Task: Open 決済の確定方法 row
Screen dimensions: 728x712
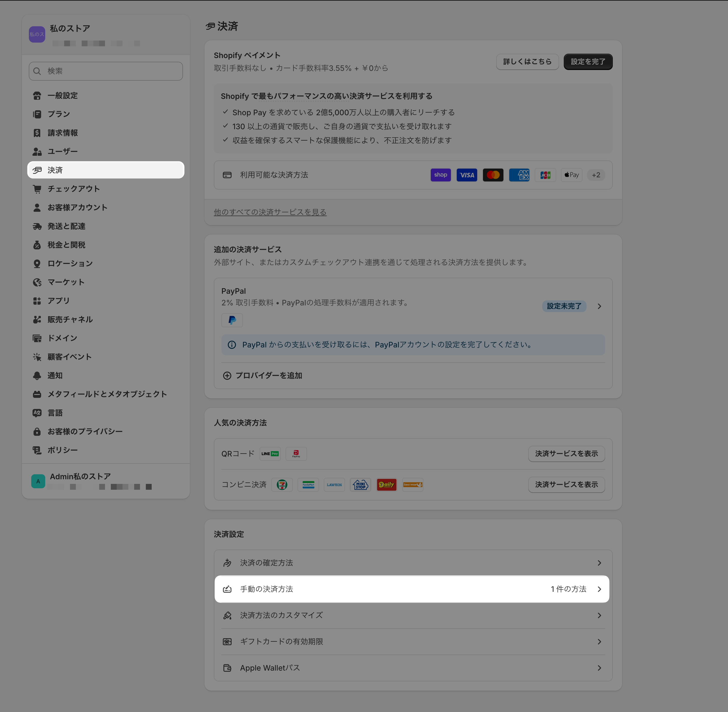Action: 413,563
